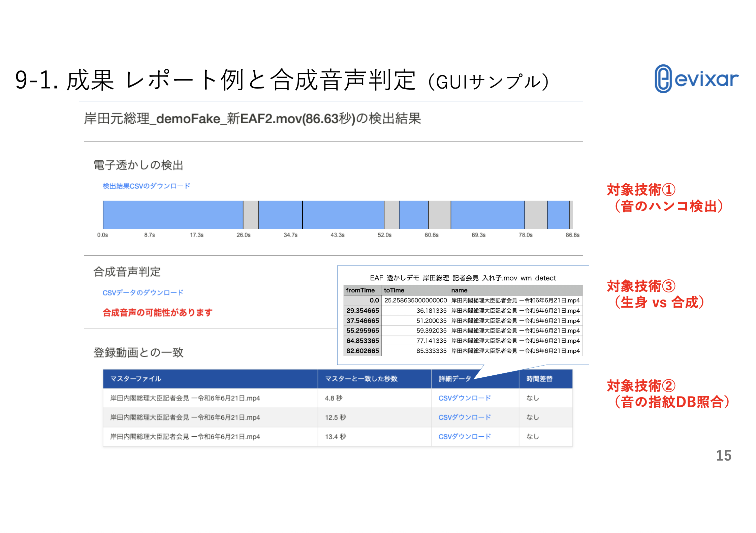This screenshot has width=756, height=533.
Task: Click the 0.0s marker on the detection timeline
Action: (103, 235)
